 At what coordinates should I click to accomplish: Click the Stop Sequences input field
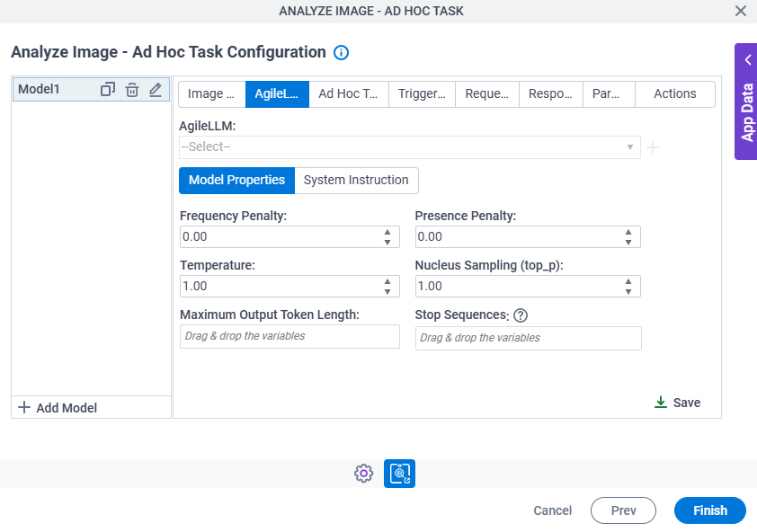tap(528, 339)
